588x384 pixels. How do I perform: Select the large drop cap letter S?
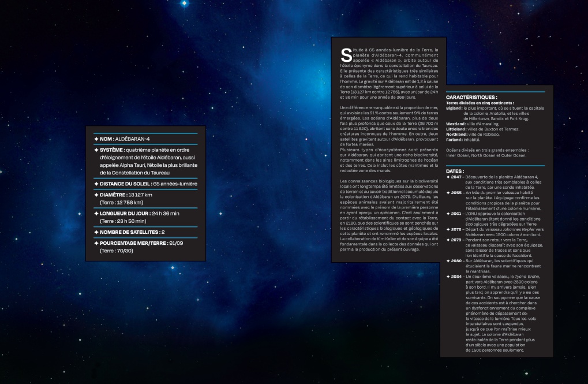click(x=346, y=55)
